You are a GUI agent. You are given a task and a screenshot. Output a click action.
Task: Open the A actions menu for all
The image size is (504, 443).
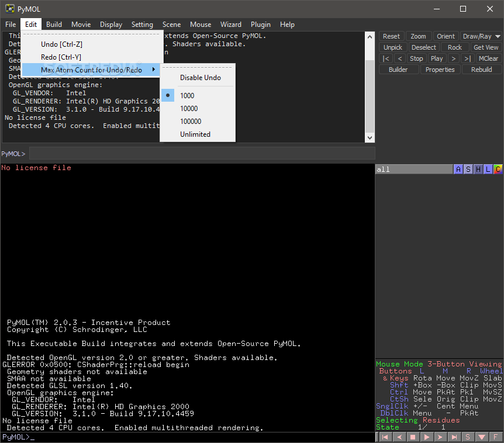tap(458, 169)
